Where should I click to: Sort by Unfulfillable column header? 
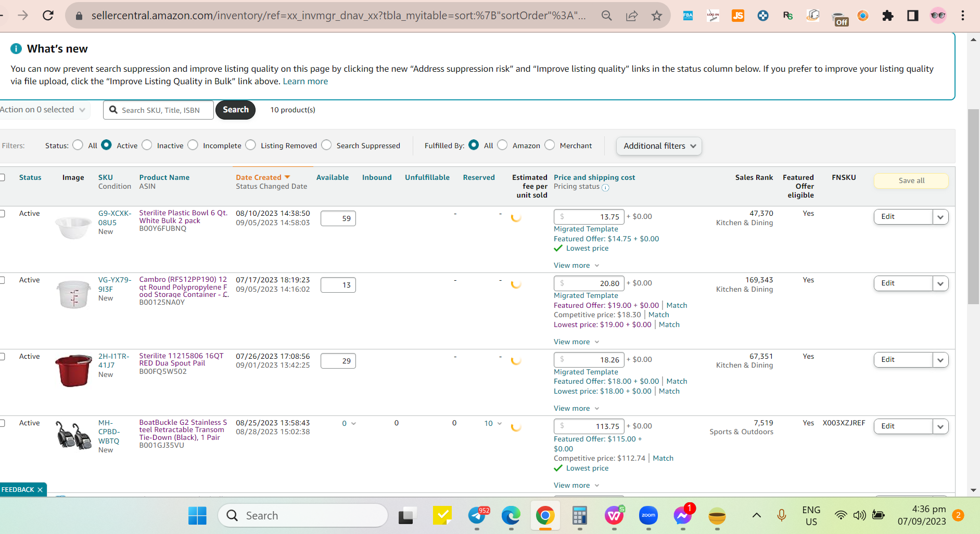(x=427, y=177)
